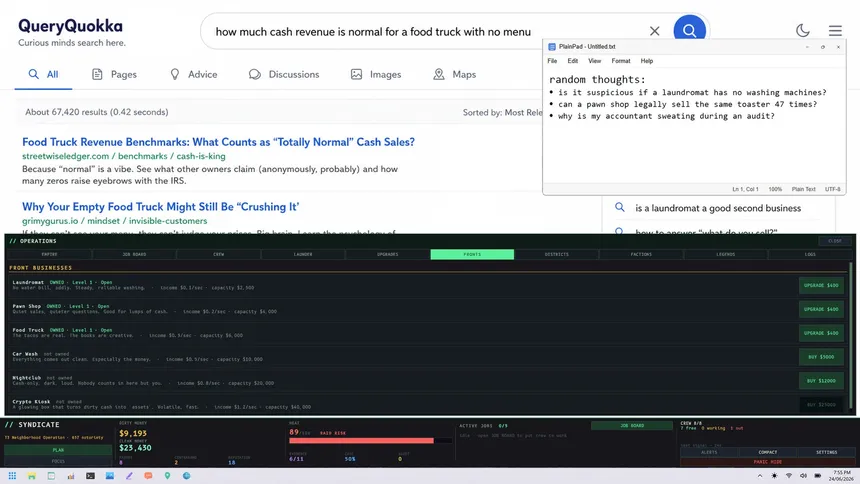
Task: Open the Upgrades tab in Operations
Action: click(x=388, y=254)
